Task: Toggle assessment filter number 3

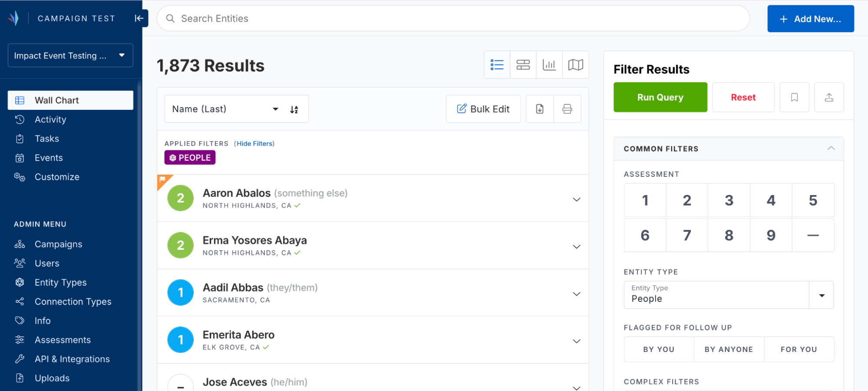Action: [x=729, y=200]
